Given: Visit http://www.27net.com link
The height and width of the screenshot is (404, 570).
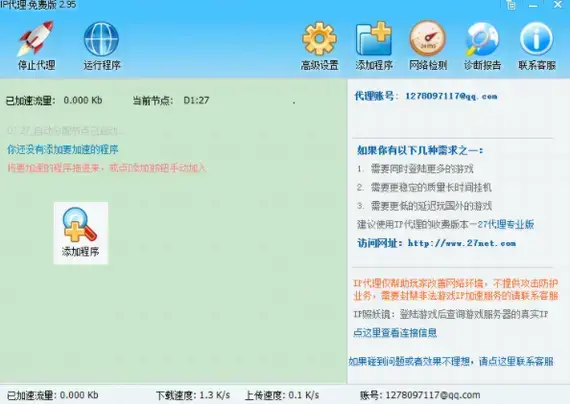Looking at the screenshot, I should pyautogui.click(x=462, y=243).
